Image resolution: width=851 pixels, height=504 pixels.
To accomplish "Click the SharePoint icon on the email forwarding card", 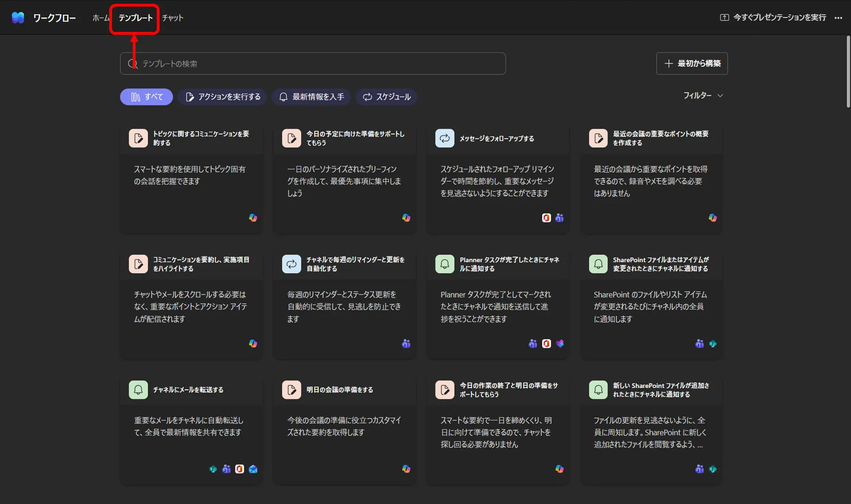I will pyautogui.click(x=213, y=469).
